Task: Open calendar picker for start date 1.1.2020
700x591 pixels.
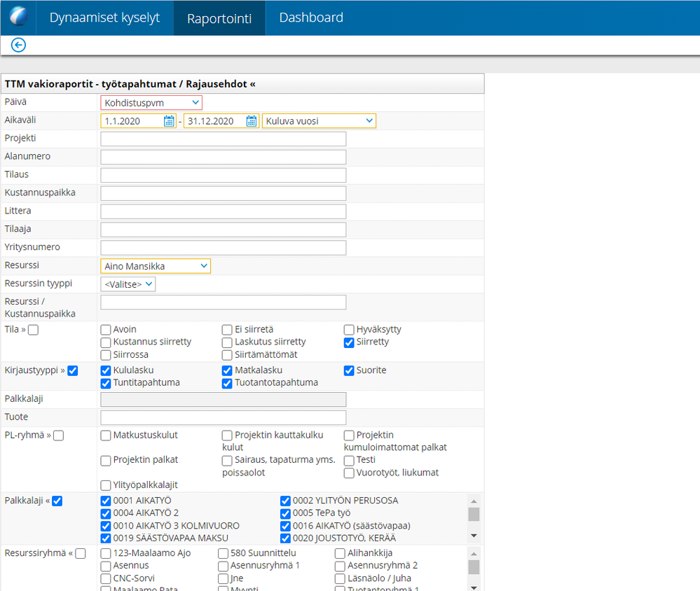Action: (169, 121)
